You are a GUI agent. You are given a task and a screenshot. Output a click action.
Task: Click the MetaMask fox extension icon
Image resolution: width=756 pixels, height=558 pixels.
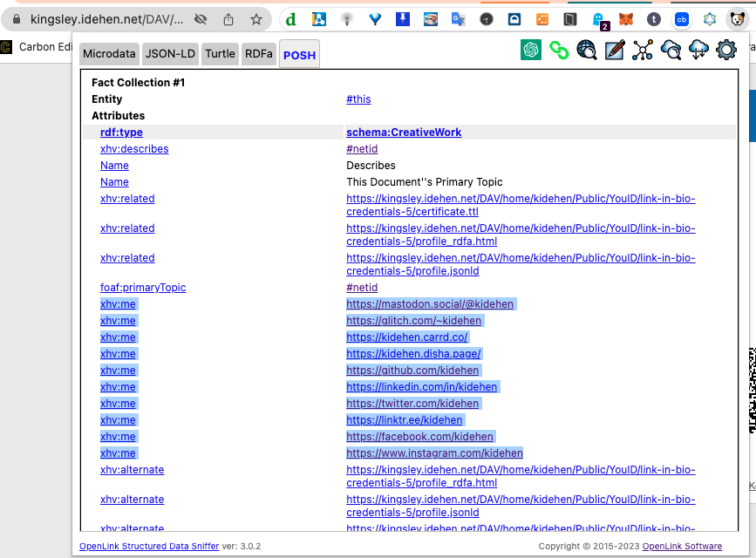coord(626,19)
